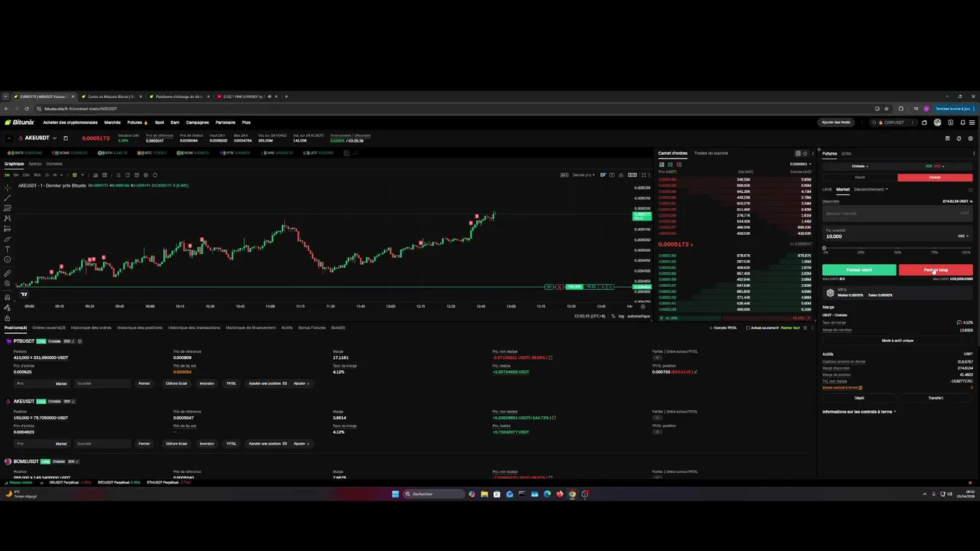Open the AKE quantity unit dropdown
This screenshot has width=980, height=551.
point(963,236)
